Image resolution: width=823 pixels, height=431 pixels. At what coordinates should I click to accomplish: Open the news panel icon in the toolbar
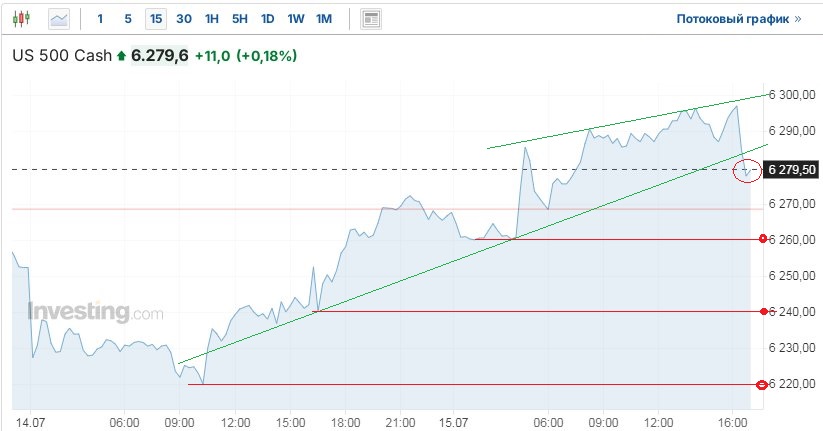pos(371,19)
